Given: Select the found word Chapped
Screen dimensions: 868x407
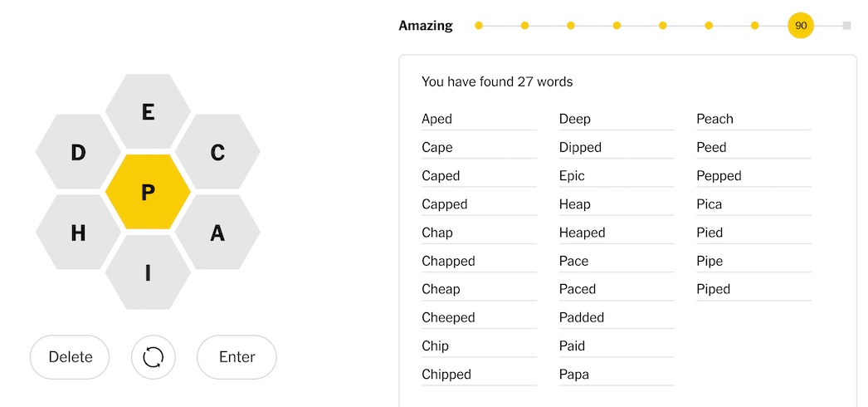Looking at the screenshot, I should tap(448, 261).
